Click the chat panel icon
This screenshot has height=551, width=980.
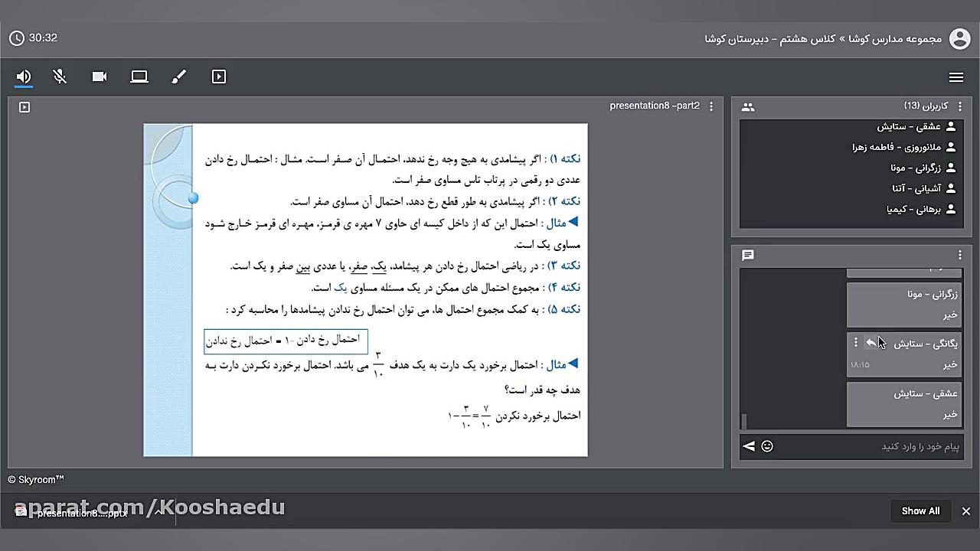[x=747, y=256]
